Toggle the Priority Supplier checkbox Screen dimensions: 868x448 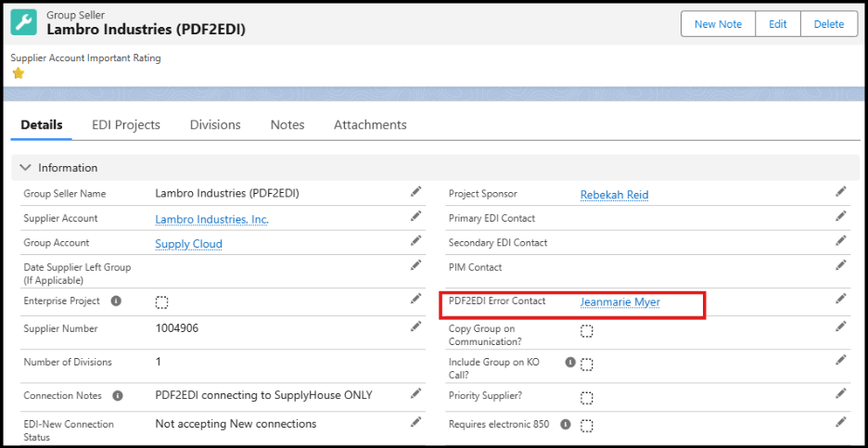click(x=587, y=398)
